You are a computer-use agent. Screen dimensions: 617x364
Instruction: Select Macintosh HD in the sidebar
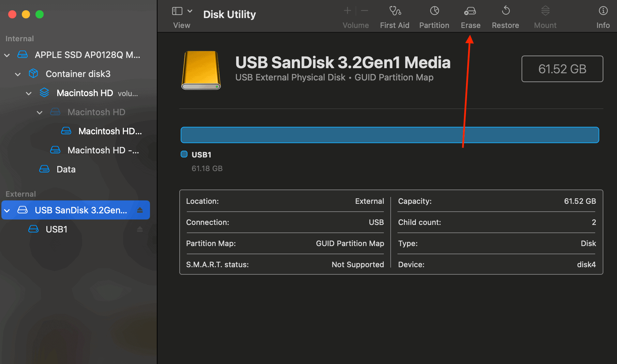85,93
